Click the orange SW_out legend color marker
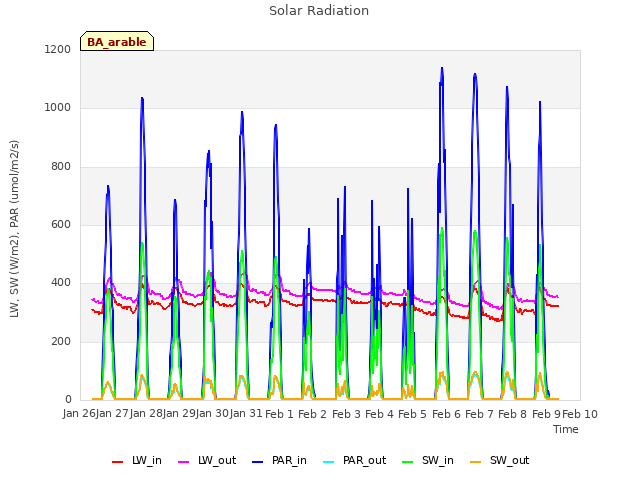 tap(475, 462)
